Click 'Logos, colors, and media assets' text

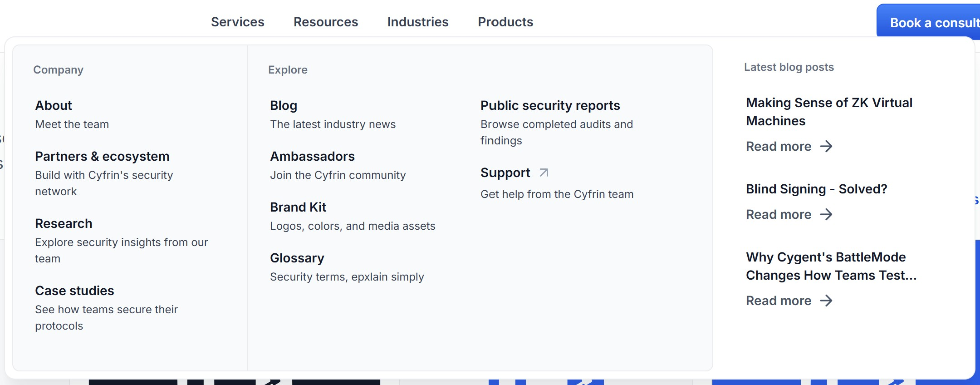(x=353, y=226)
